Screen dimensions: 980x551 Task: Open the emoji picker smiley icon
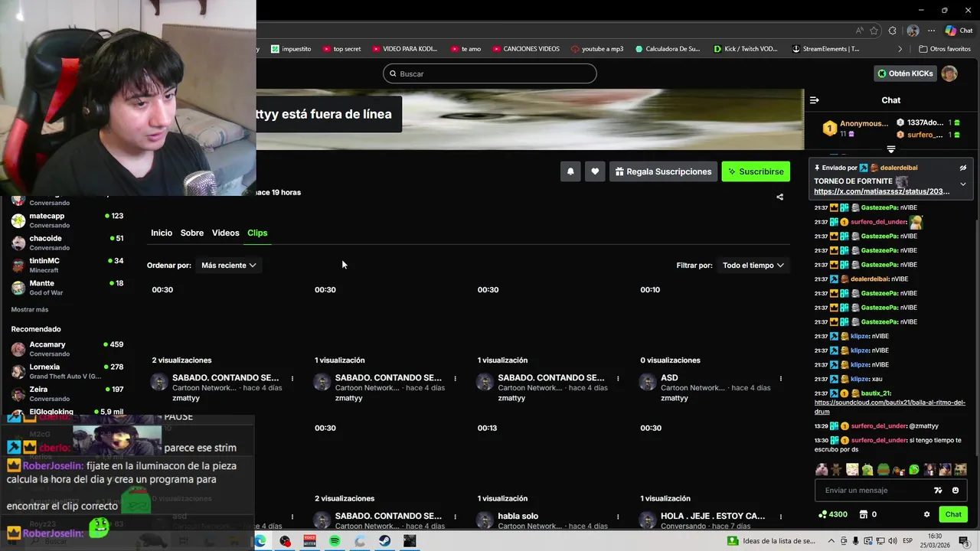point(955,491)
